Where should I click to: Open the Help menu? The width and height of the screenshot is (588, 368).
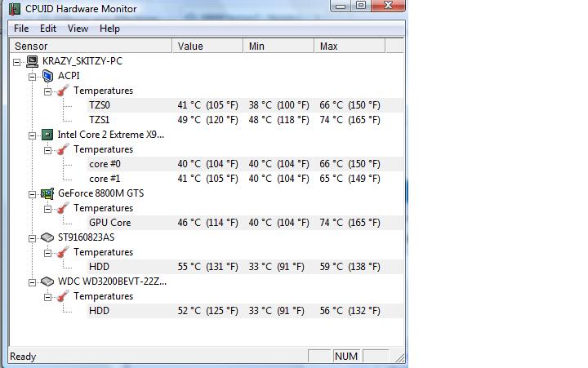point(109,29)
